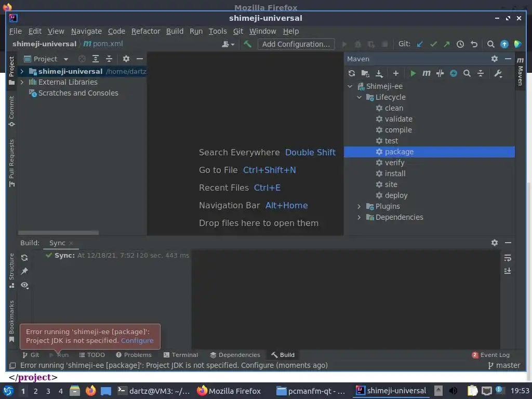This screenshot has height=399, width=532.
Task: Open Maven settings wrench icon
Action: [498, 73]
